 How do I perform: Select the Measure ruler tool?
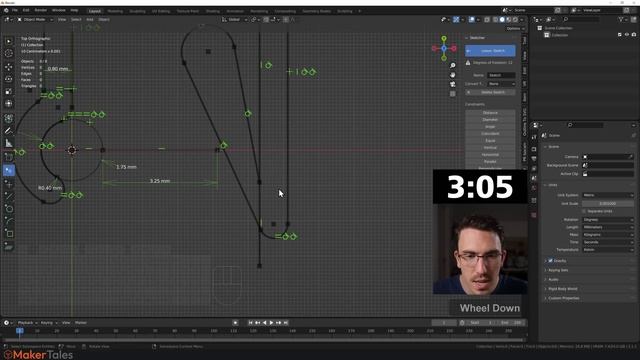(9, 143)
